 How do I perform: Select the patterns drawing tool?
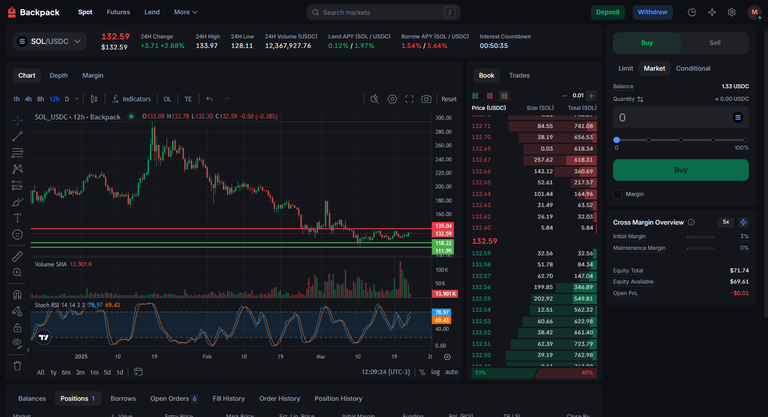[17, 169]
